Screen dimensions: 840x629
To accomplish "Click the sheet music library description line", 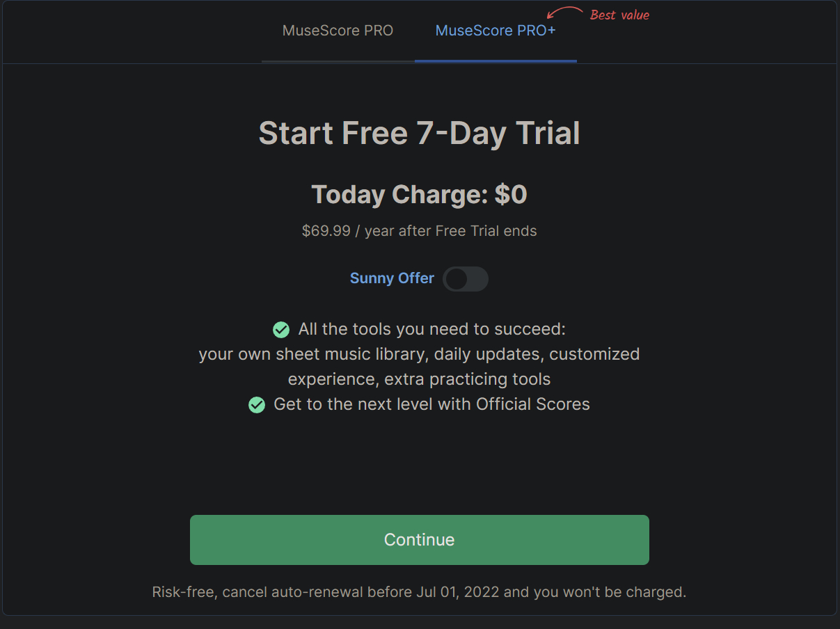I will (419, 354).
